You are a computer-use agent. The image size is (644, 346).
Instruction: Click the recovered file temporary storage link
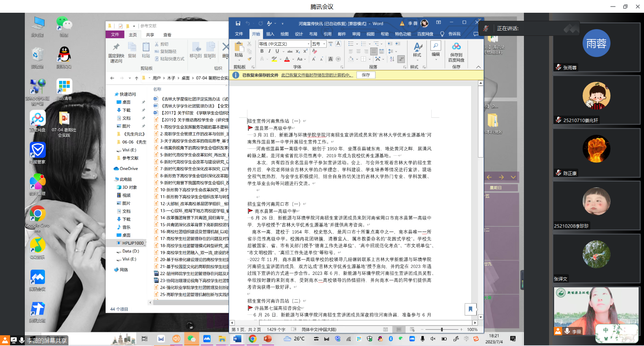(317, 75)
